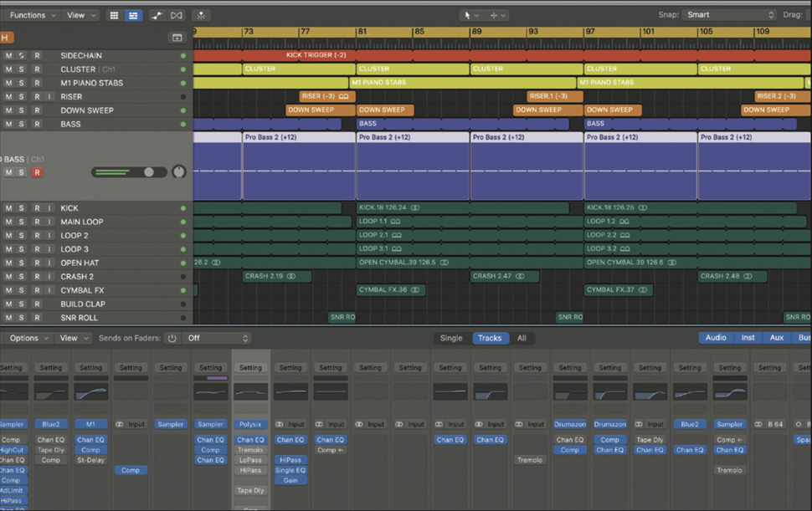This screenshot has height=511, width=812.
Task: Open the mixer Options dropdown
Action: pyautogui.click(x=29, y=338)
